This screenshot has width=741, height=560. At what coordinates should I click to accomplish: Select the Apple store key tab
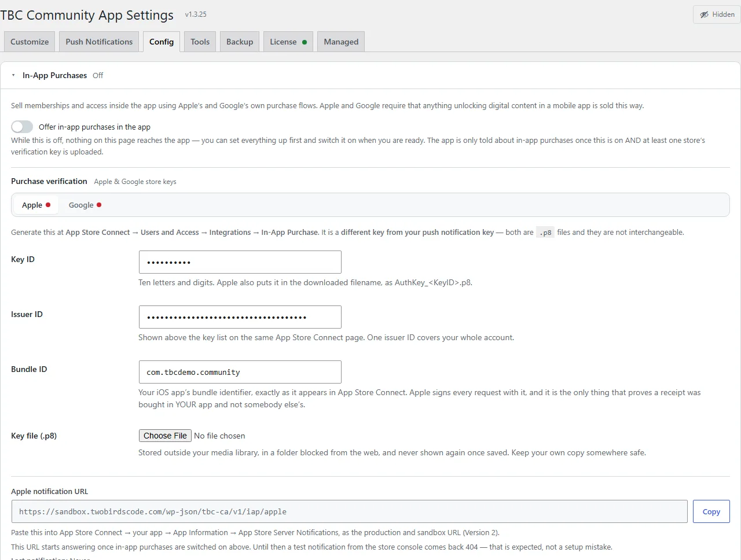coord(36,205)
